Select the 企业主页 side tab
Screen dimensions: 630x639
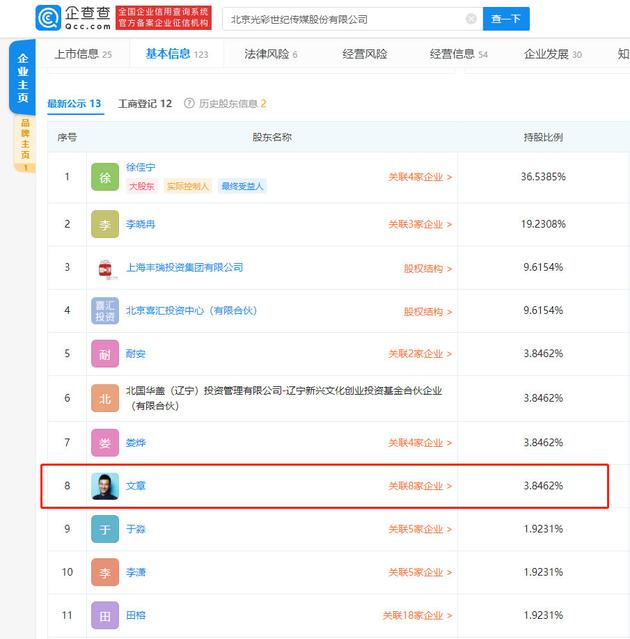tap(23, 77)
